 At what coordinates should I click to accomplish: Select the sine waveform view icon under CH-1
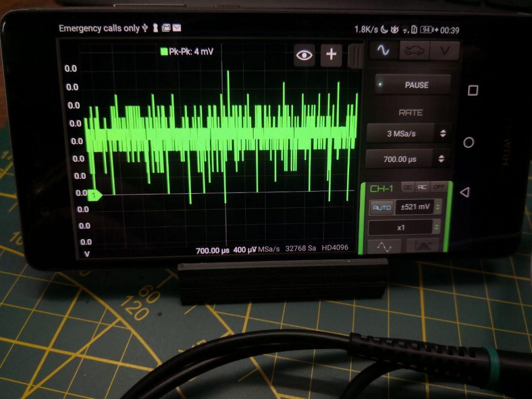pos(384,246)
